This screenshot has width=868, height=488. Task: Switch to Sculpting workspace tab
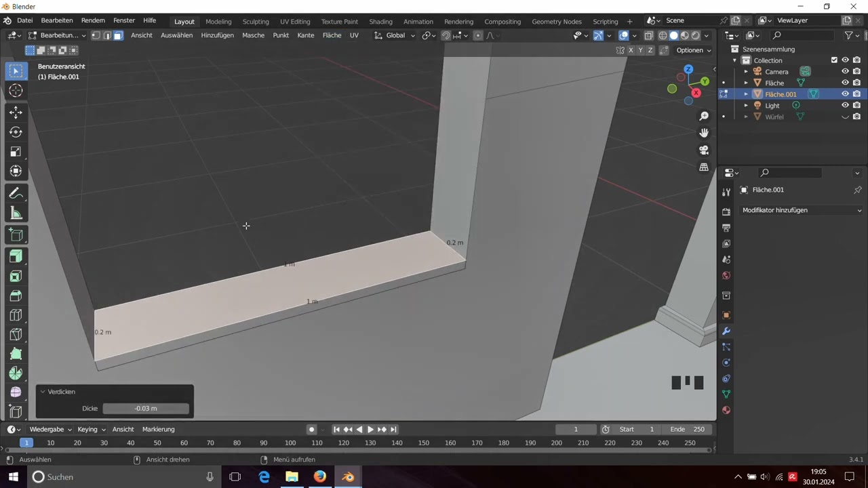[x=256, y=21]
